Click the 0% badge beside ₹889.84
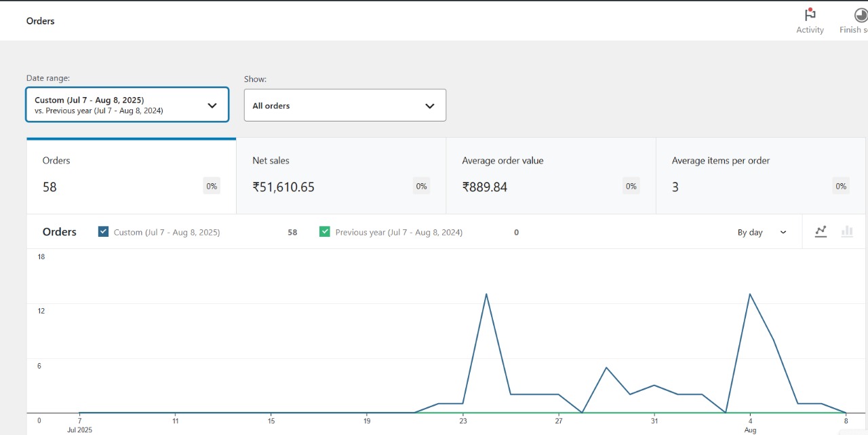 tap(631, 186)
